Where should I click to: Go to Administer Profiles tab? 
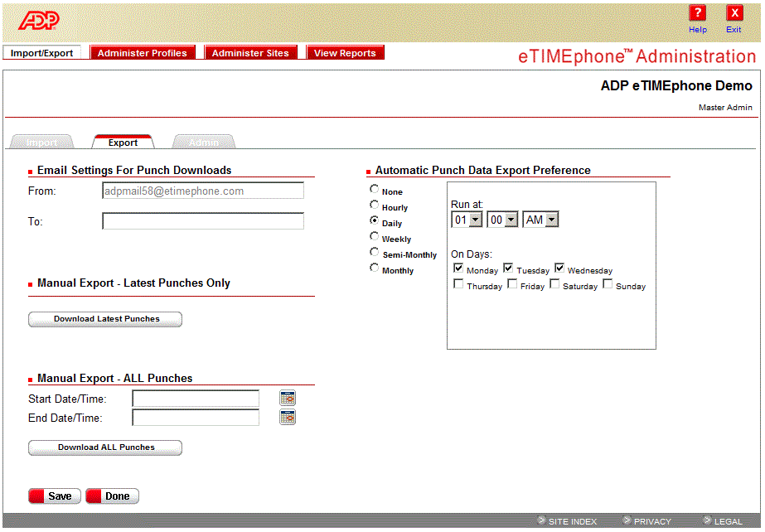tap(143, 53)
